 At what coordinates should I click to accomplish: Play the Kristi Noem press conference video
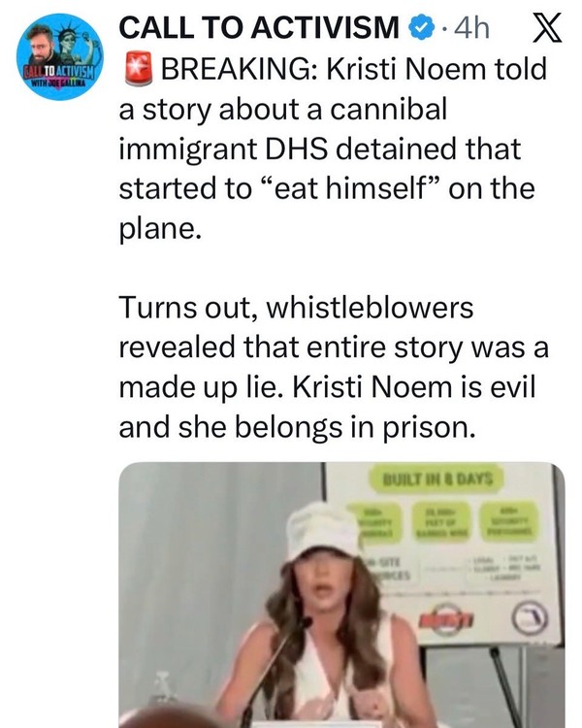pyautogui.click(x=339, y=594)
